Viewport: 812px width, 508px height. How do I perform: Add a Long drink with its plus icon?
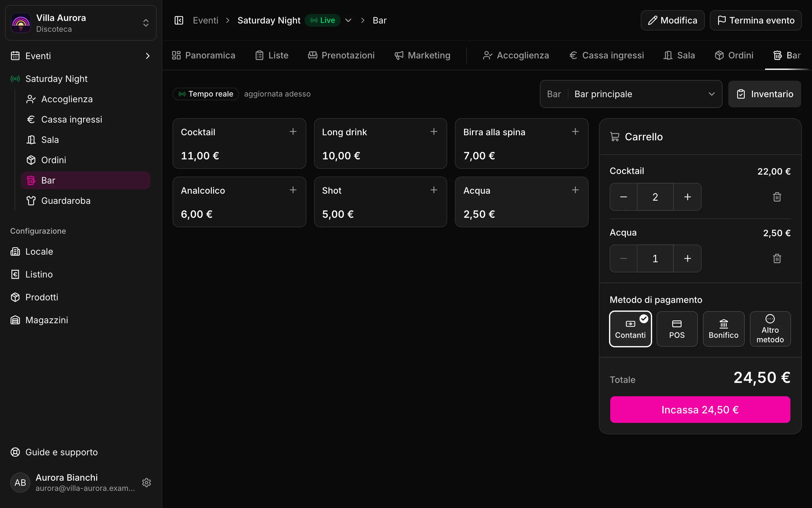click(x=434, y=132)
